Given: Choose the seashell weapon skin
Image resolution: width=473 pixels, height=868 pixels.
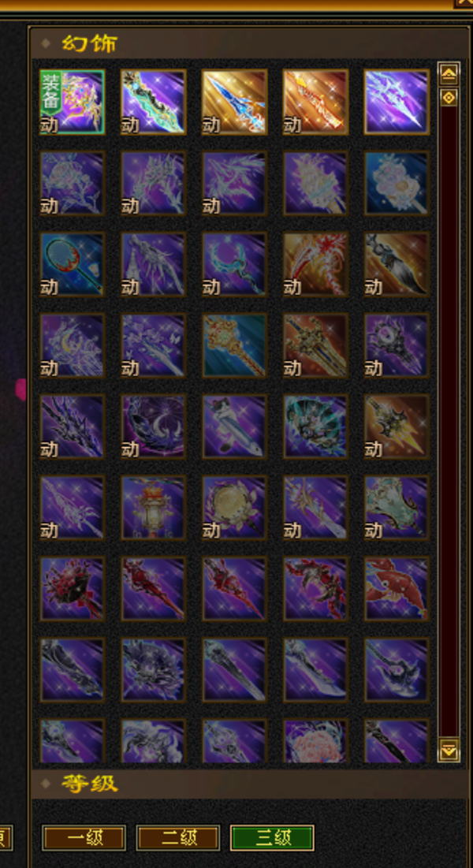Looking at the screenshot, I should 315,427.
